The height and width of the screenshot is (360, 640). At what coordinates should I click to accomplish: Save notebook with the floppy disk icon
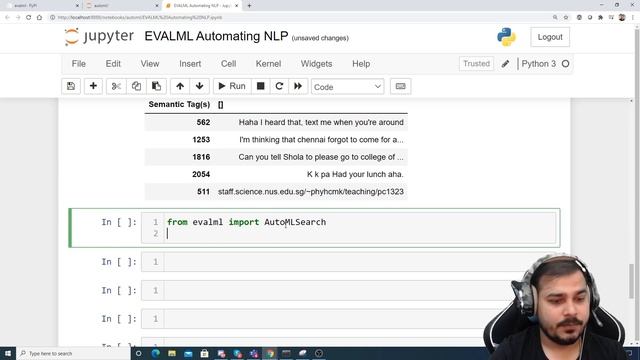point(71,86)
